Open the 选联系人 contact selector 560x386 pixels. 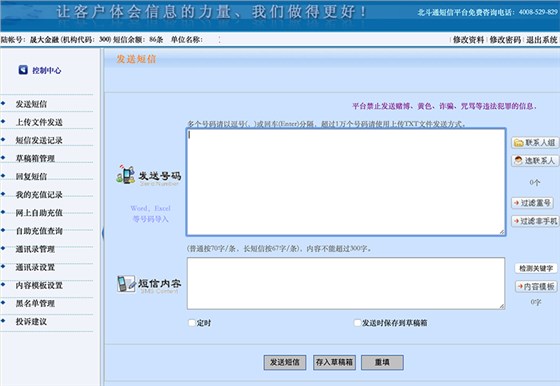click(535, 161)
